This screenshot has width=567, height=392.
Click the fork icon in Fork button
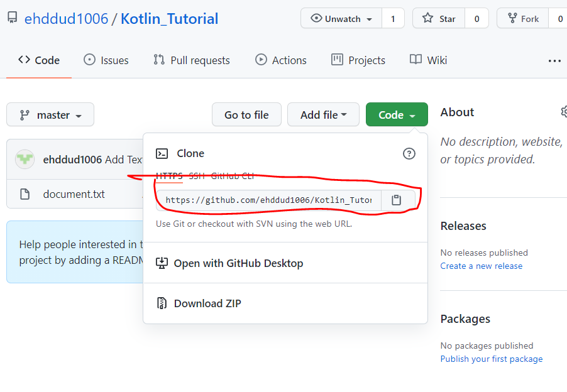[512, 18]
